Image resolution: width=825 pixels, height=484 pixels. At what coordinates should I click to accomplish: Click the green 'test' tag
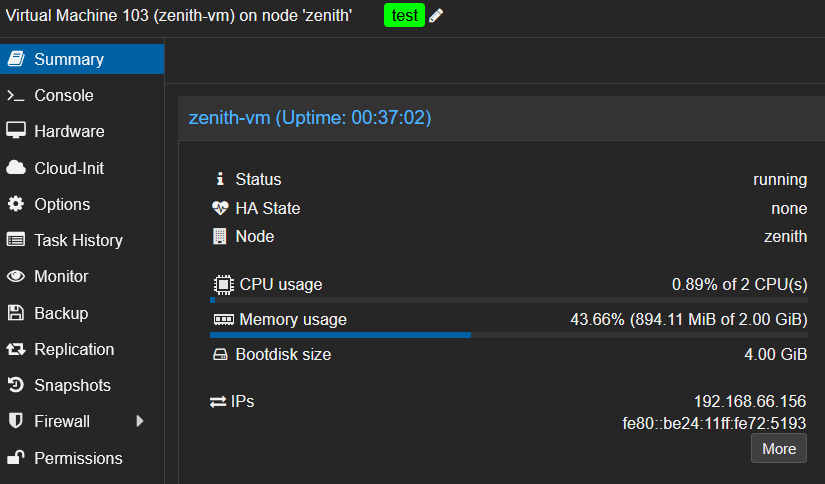tap(404, 16)
